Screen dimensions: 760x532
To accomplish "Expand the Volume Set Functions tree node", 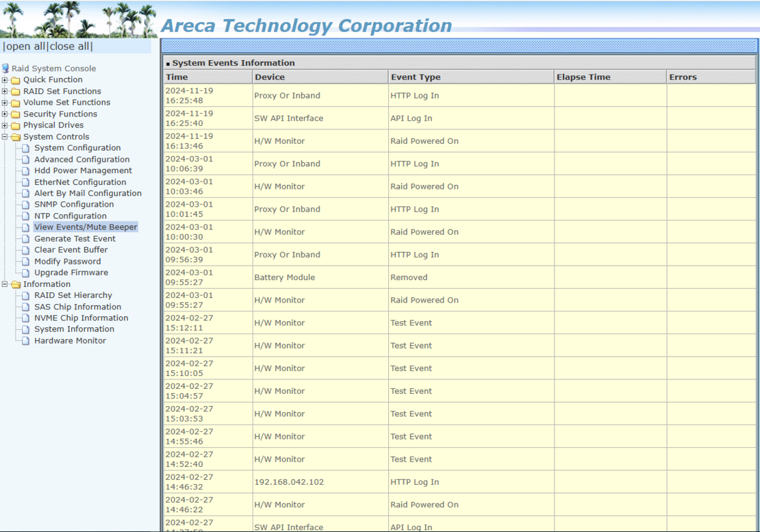I will click(5, 102).
